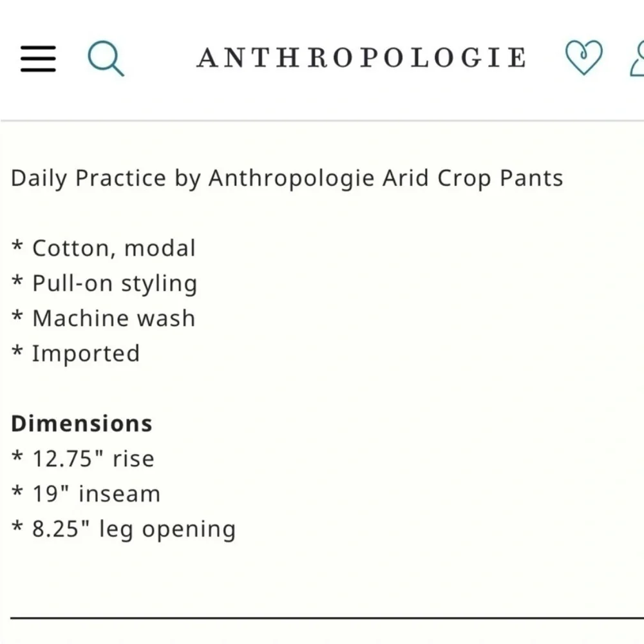Screen dimensions: 644x644
Task: Open the hamburger menu to browse categories
Action: click(37, 58)
